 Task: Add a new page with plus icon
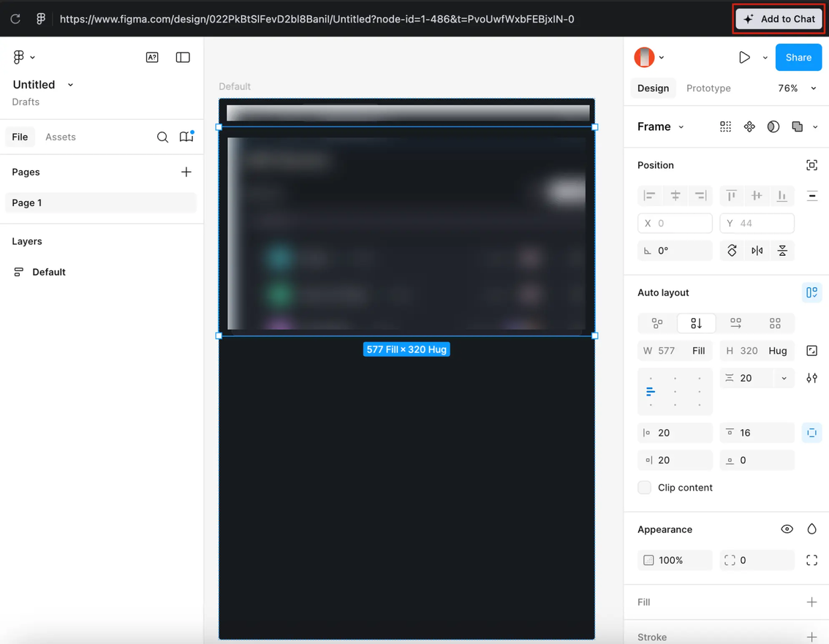click(186, 172)
